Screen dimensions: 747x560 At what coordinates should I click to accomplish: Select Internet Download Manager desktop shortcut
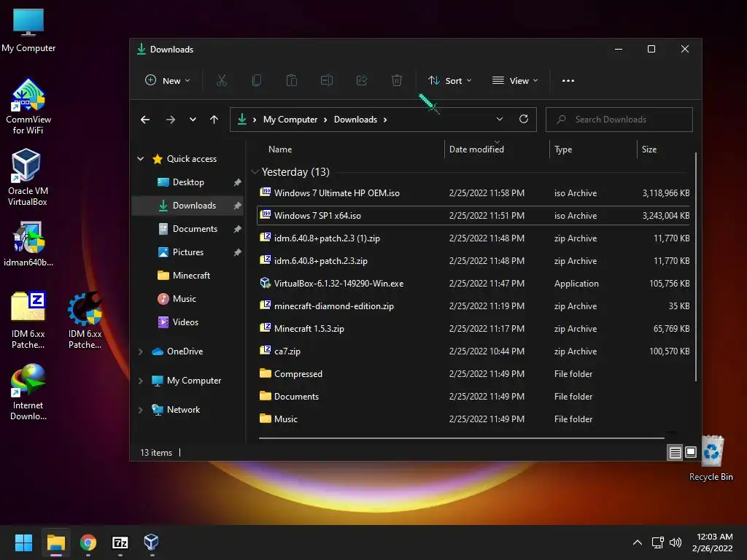coord(28,392)
